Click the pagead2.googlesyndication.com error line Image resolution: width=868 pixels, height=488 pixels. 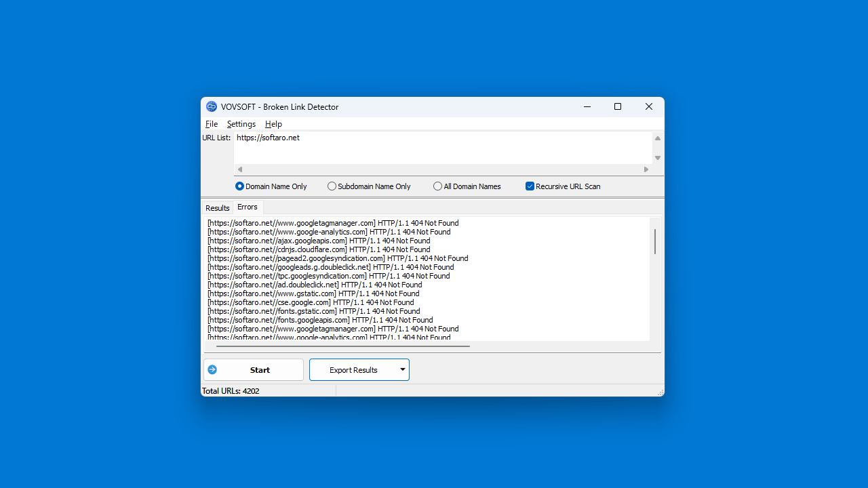point(338,258)
